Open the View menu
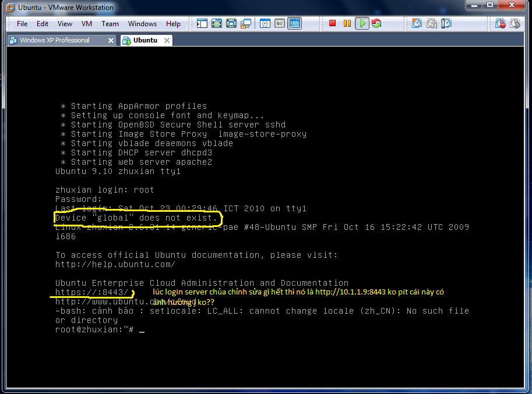 click(x=65, y=24)
